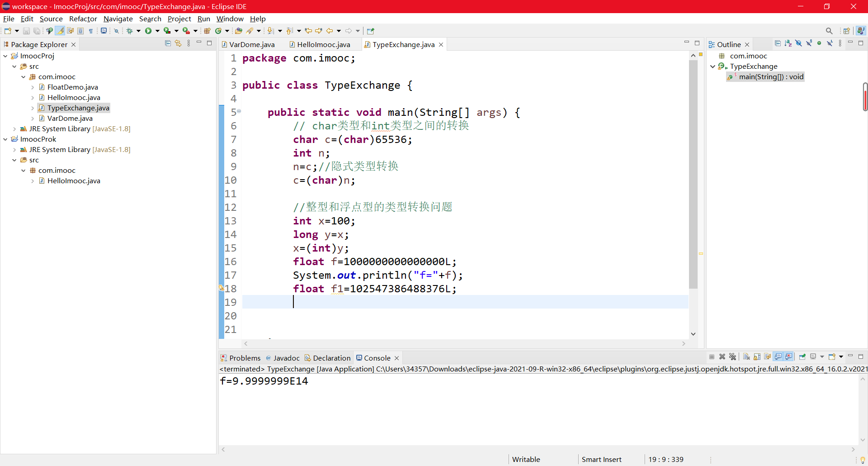
Task: Collapse the ImoocProk project node
Action: (x=5, y=139)
